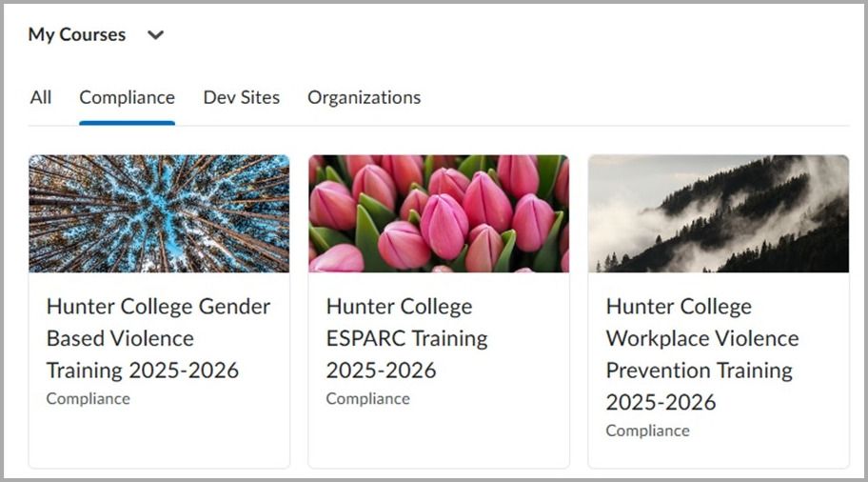Click empty tab bar area right of Organizations

[628, 97]
